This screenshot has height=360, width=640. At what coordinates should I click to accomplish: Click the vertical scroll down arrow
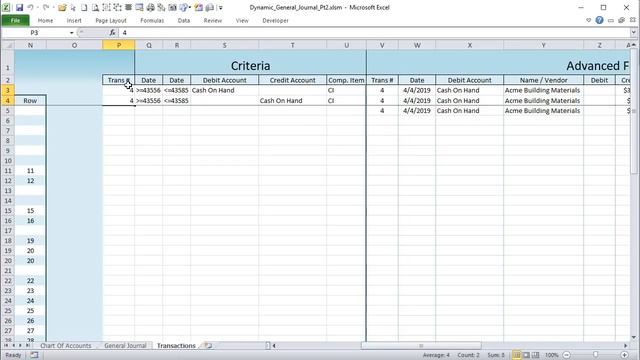point(633,337)
